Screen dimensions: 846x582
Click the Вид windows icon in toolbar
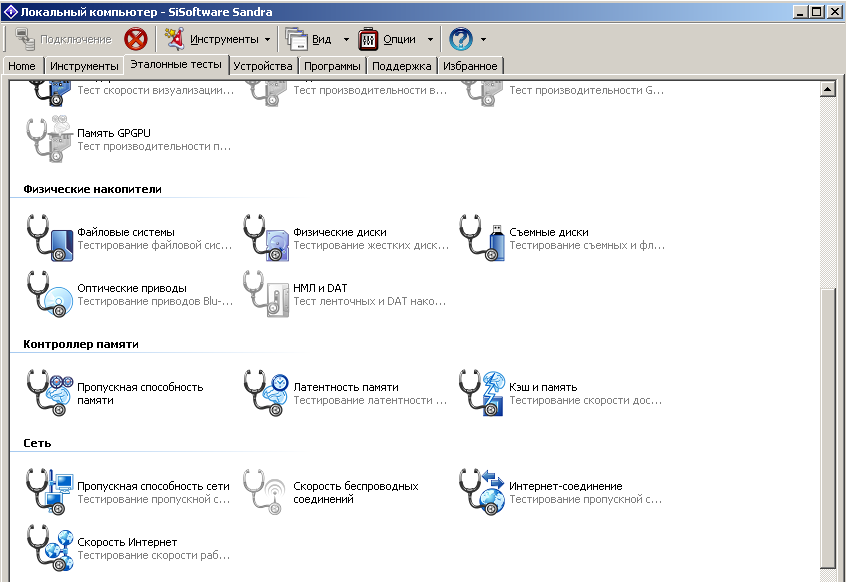(296, 39)
